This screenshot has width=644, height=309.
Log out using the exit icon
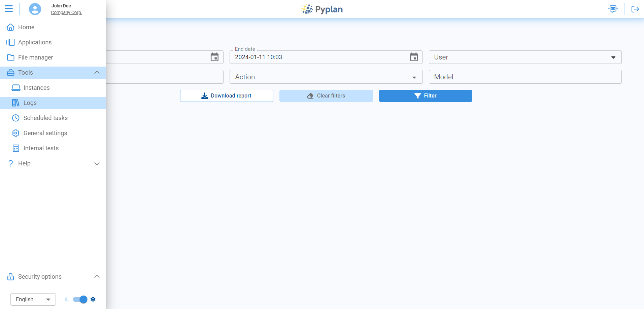coord(635,9)
